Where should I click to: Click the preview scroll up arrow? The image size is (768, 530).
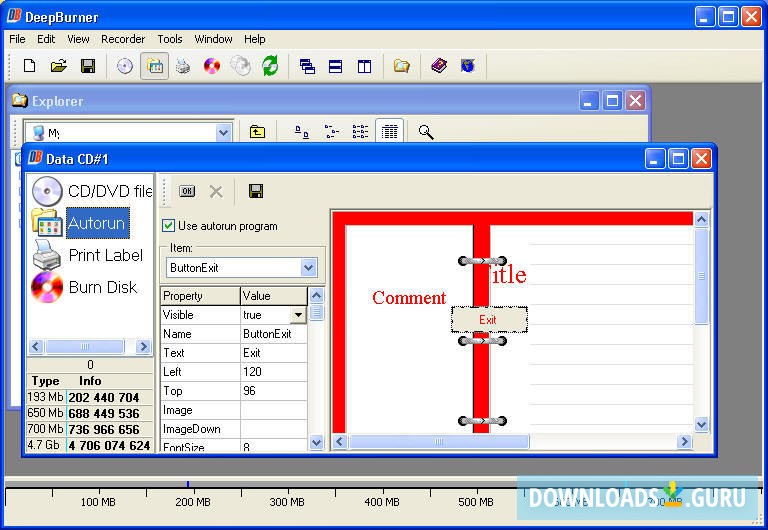coord(701,219)
